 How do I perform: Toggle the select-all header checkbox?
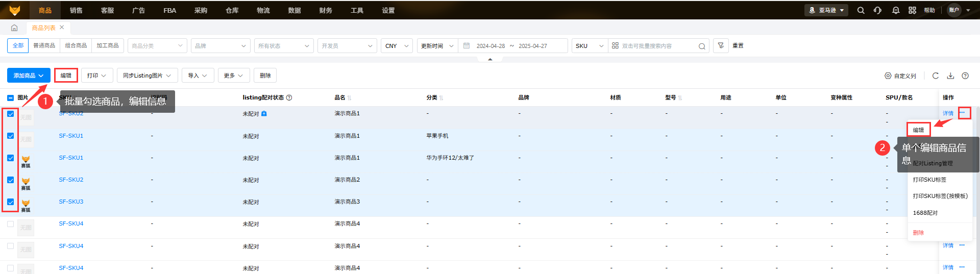(x=10, y=97)
